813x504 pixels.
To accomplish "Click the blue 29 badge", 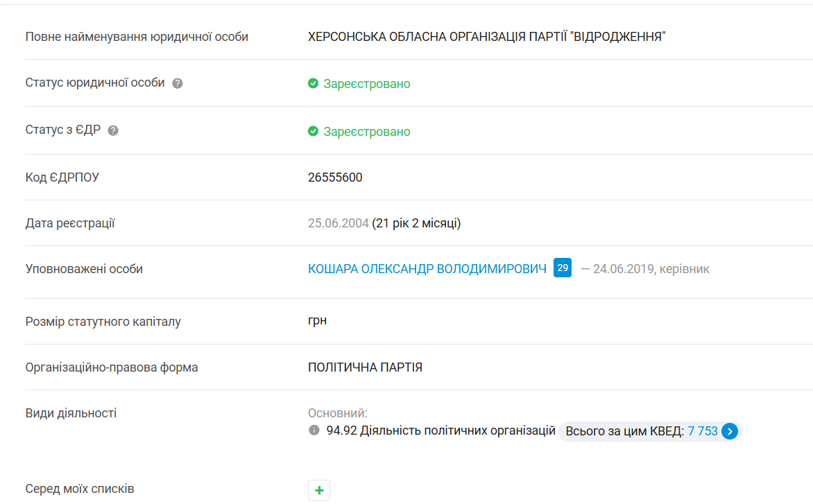I will (563, 268).
